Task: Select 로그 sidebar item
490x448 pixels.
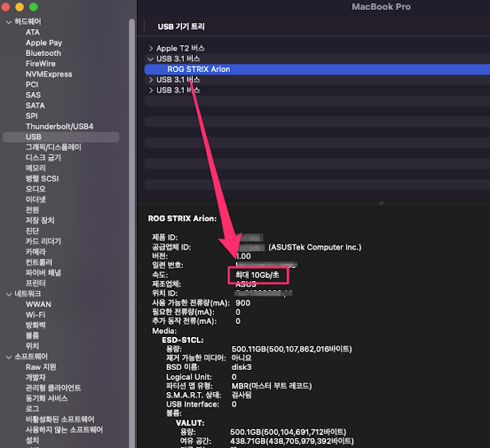Action: (x=32, y=409)
